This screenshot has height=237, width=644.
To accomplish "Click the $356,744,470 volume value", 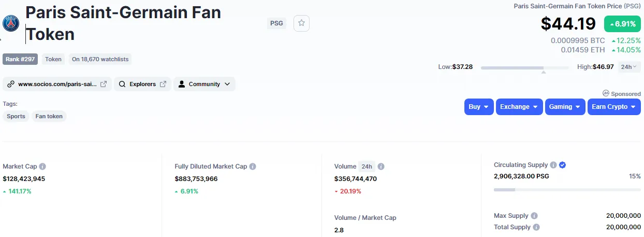I will click(x=356, y=178).
